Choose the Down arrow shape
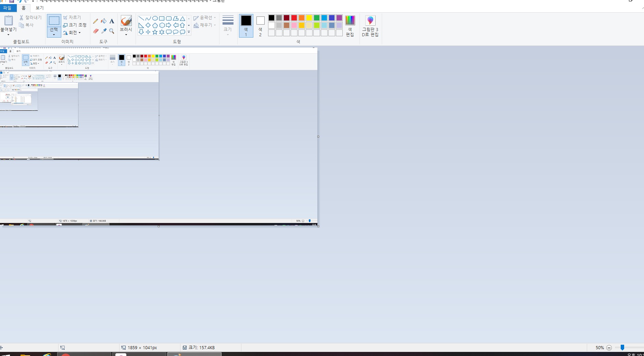 tap(141, 32)
